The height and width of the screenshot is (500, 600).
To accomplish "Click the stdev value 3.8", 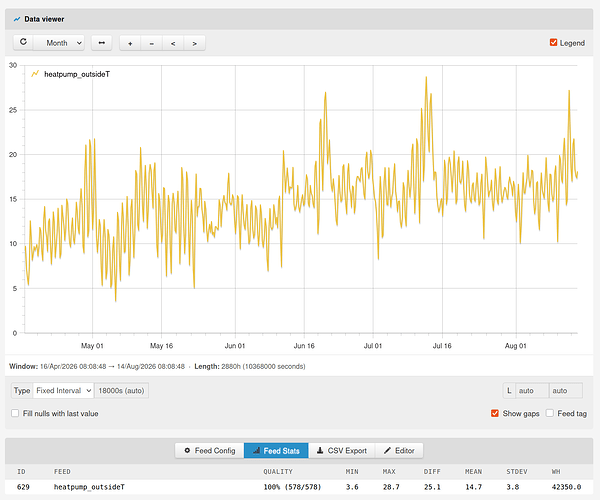I will [513, 487].
